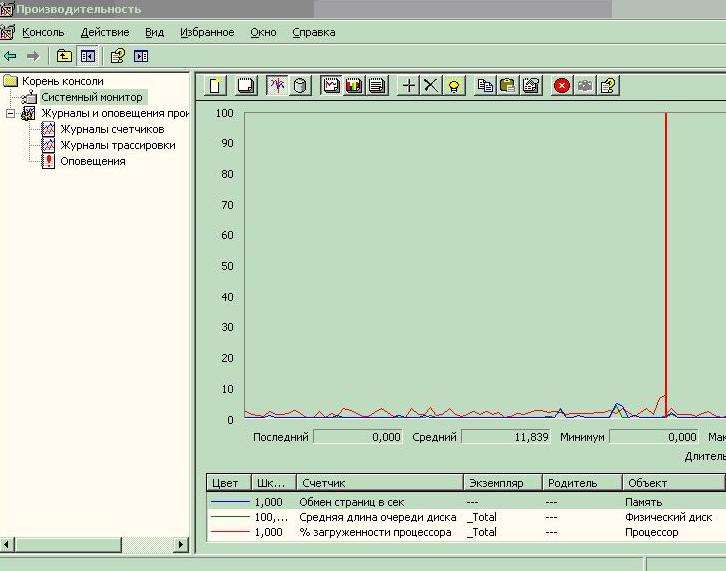Open monitor properties icon next to paste
This screenshot has width=726, height=571.
pos(531,86)
